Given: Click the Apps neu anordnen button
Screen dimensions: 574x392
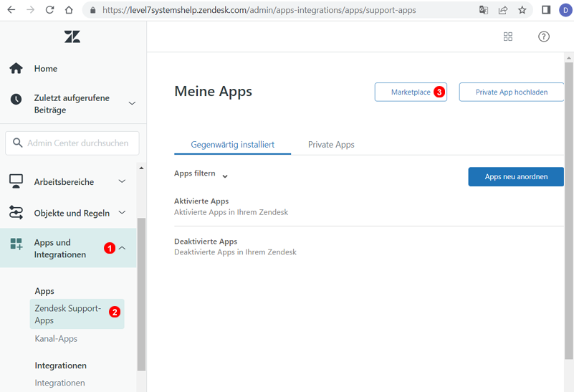Looking at the screenshot, I should click(x=516, y=177).
